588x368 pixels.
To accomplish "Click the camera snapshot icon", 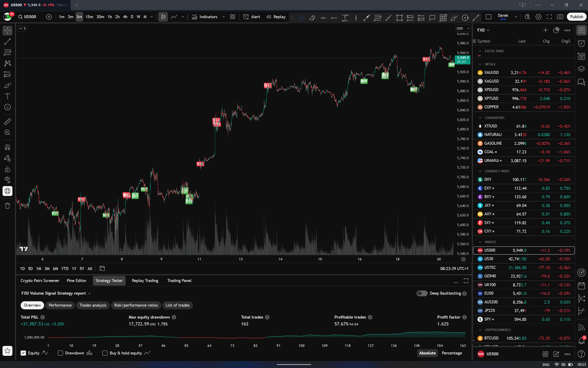I will (560, 17).
